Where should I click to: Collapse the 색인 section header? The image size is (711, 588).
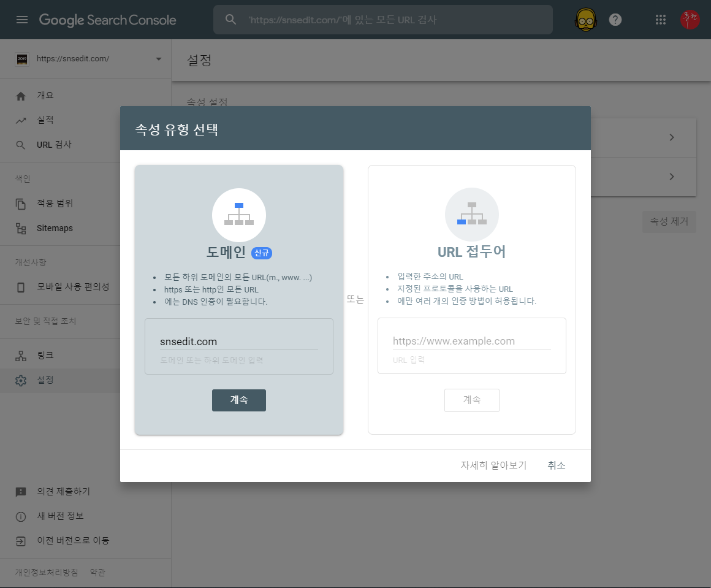23,179
